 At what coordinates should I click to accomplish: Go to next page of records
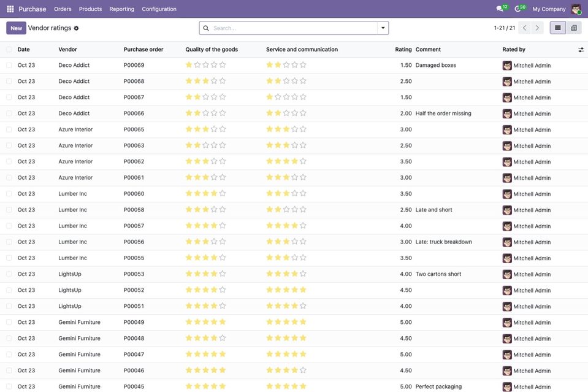(x=537, y=28)
